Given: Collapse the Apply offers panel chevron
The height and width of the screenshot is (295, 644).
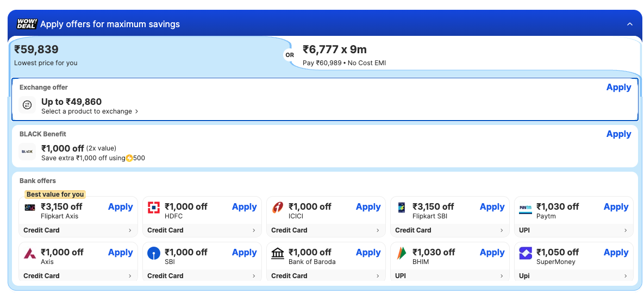Looking at the screenshot, I should tap(630, 24).
